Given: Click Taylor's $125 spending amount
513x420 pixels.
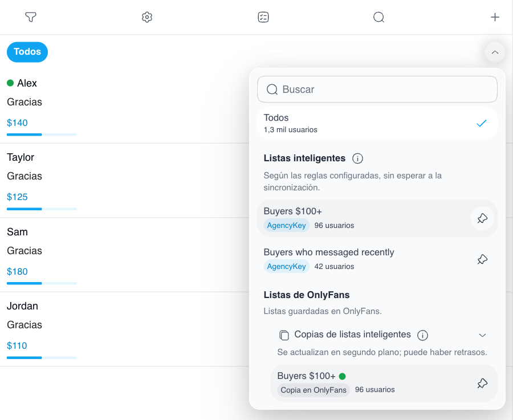Looking at the screenshot, I should tap(17, 197).
